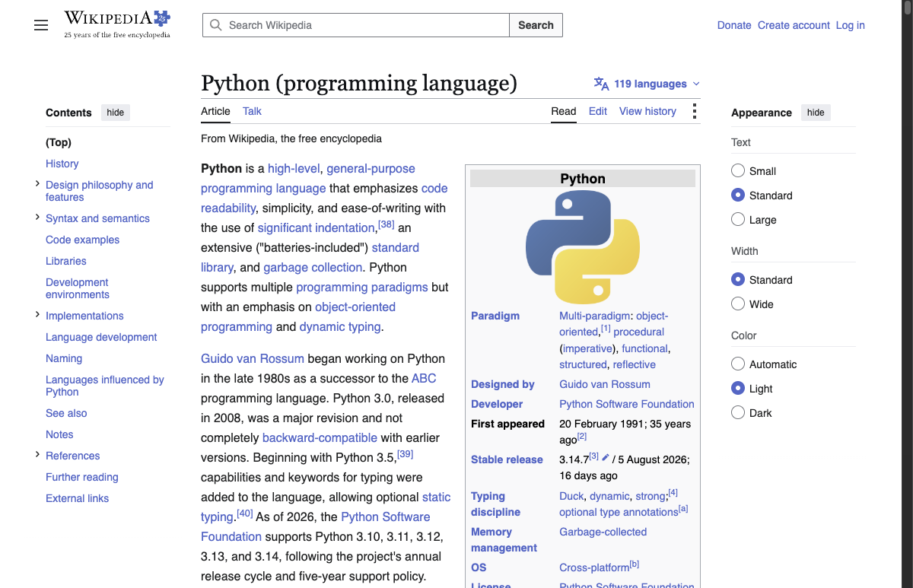
Task: Select Light color mode
Action: 738,389
